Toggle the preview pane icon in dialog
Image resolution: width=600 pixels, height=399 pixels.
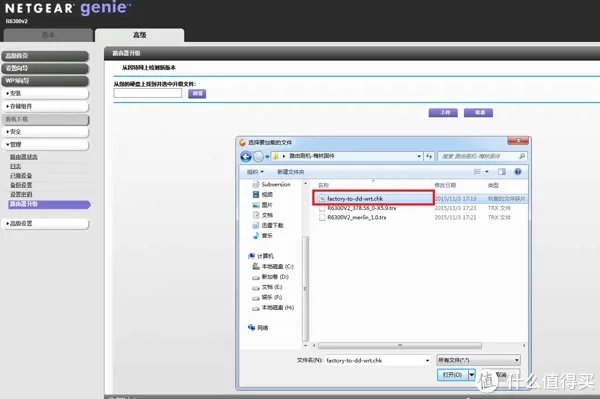tap(502, 172)
